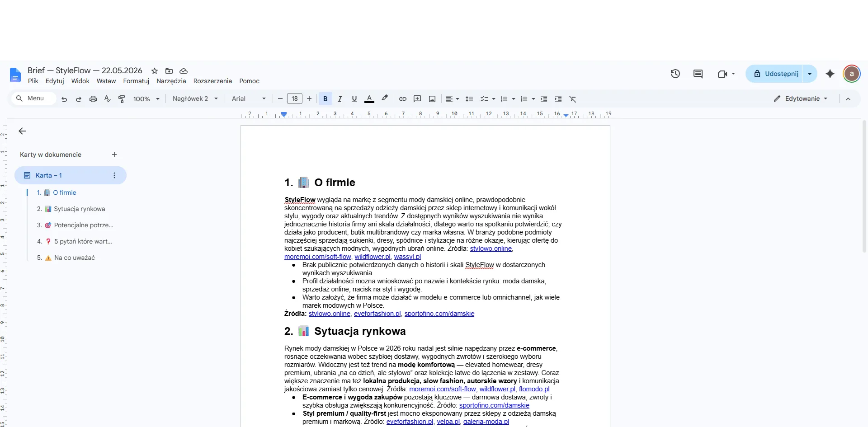The image size is (868, 427).
Task: Open share options arrow beside Udostępnij
Action: tap(810, 74)
